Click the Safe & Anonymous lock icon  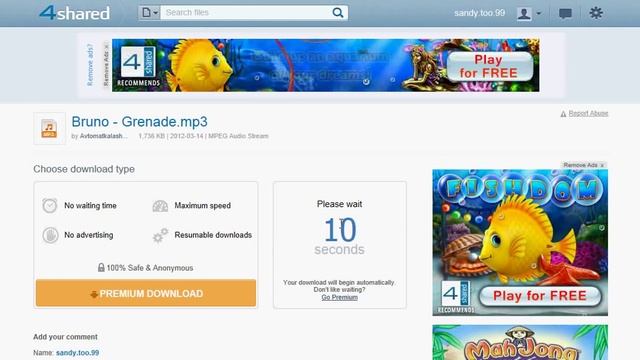pyautogui.click(x=101, y=267)
